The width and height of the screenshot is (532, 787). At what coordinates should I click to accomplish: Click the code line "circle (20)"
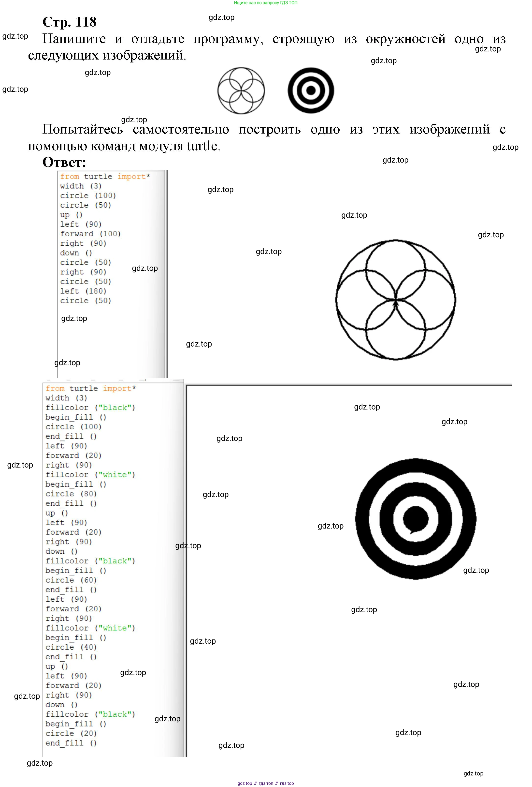71,733
